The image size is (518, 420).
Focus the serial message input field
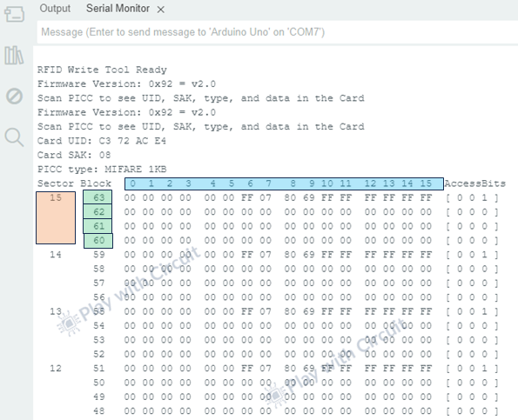click(278, 32)
